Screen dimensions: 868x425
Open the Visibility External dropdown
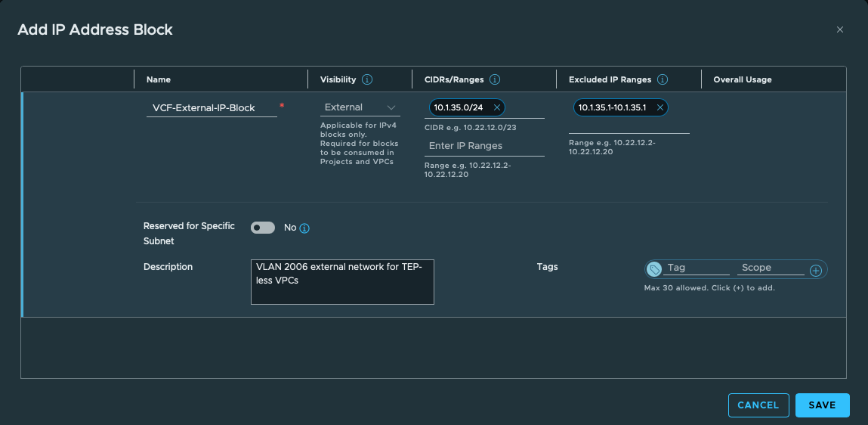click(x=360, y=107)
